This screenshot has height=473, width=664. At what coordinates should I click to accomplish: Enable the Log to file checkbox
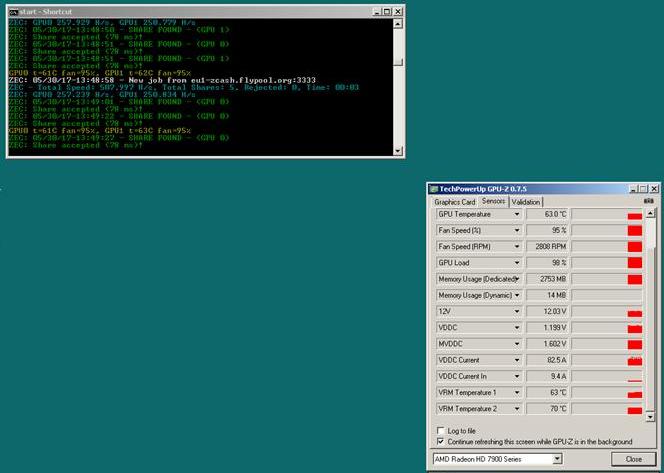tap(440, 430)
